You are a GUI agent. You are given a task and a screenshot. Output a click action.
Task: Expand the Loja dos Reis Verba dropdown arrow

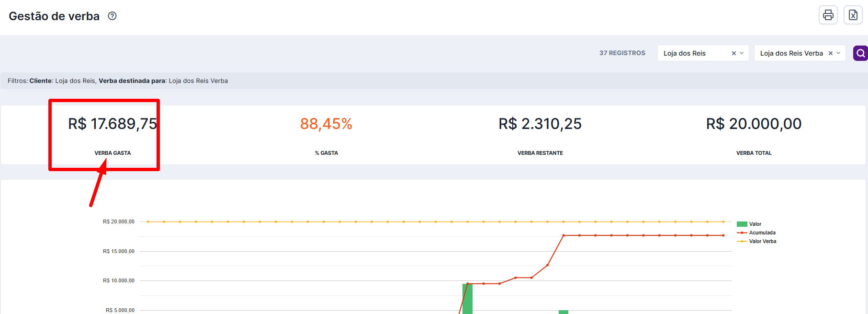click(838, 53)
